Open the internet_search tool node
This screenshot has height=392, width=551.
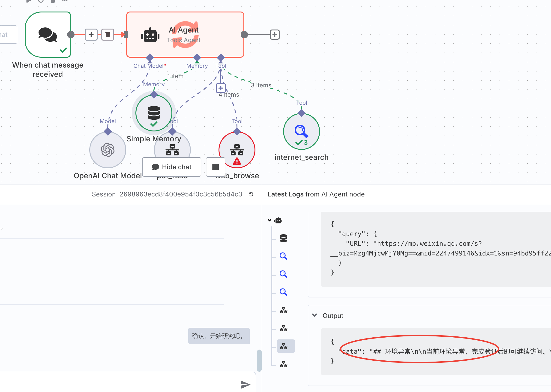click(302, 132)
